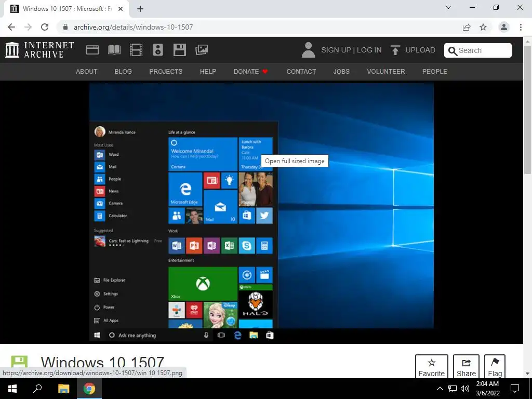Open taskbar search
The height and width of the screenshot is (399, 532).
point(37,389)
